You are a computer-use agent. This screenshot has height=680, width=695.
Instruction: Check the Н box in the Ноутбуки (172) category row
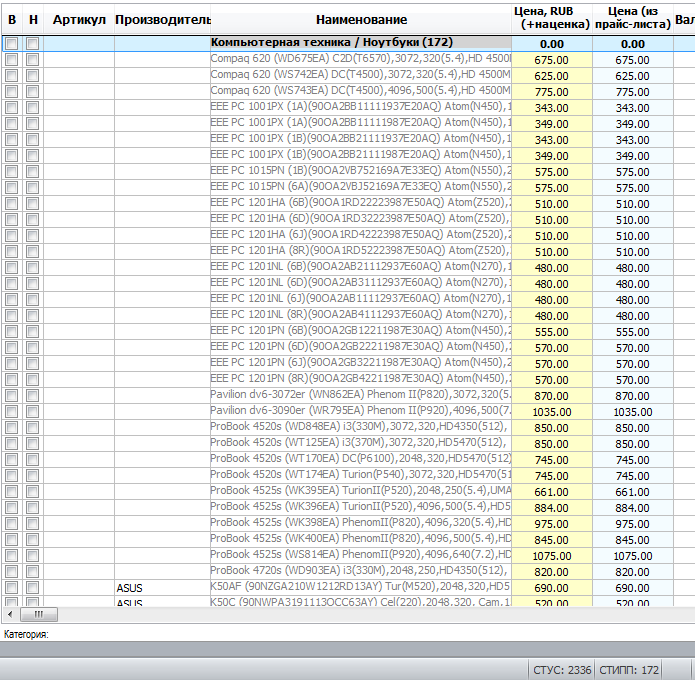click(x=32, y=43)
